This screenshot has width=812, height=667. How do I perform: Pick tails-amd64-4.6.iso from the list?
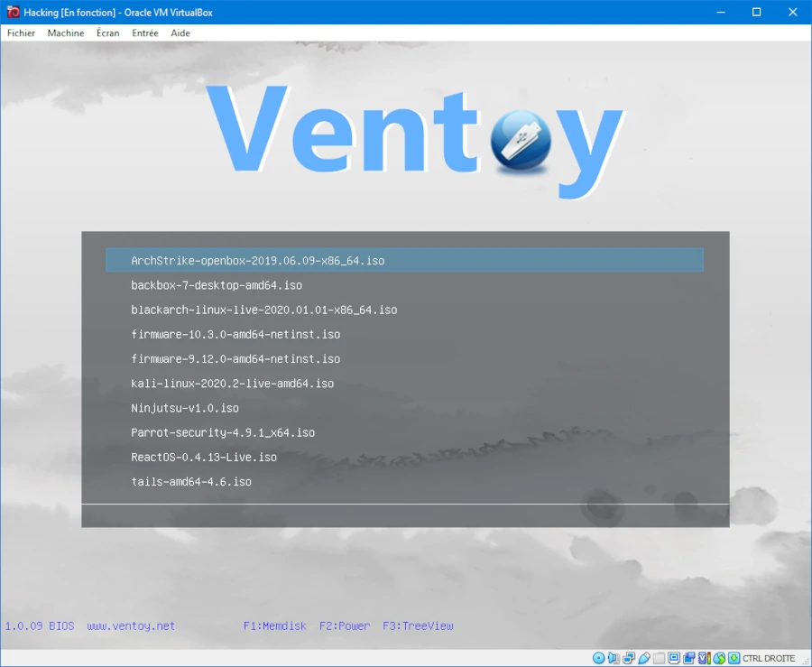pyautogui.click(x=191, y=482)
